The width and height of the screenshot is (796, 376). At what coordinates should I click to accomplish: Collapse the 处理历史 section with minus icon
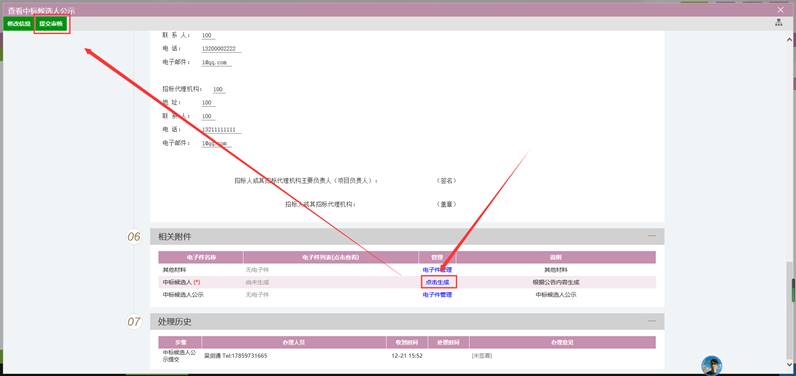[x=651, y=321]
